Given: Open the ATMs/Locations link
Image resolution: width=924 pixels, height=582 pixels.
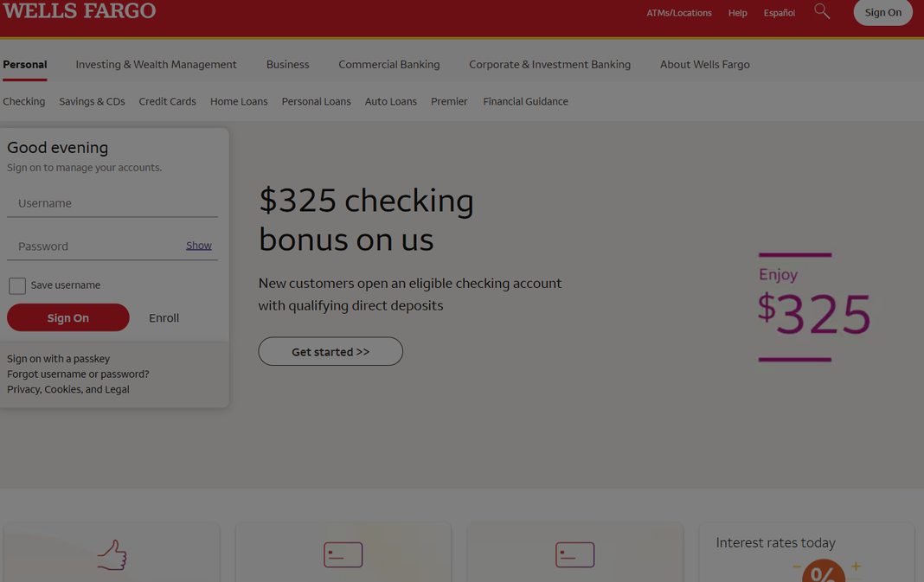Looking at the screenshot, I should click(679, 13).
